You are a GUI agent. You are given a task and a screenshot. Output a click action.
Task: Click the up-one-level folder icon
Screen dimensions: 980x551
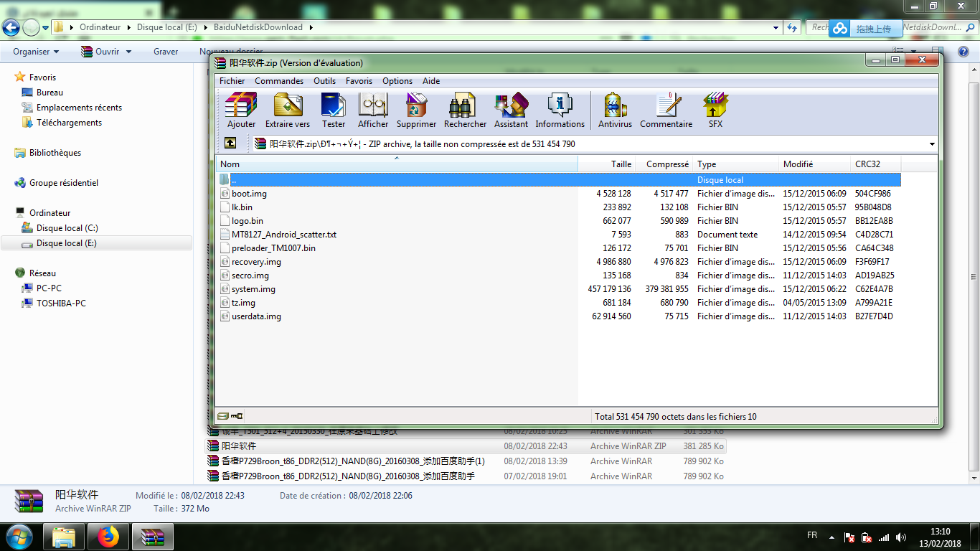click(230, 143)
